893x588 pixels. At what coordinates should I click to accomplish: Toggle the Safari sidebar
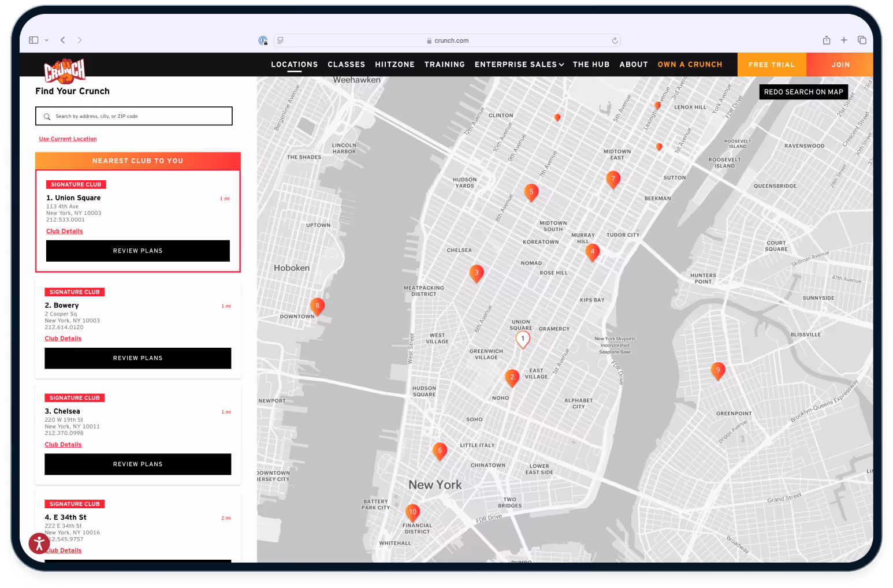pyautogui.click(x=33, y=40)
